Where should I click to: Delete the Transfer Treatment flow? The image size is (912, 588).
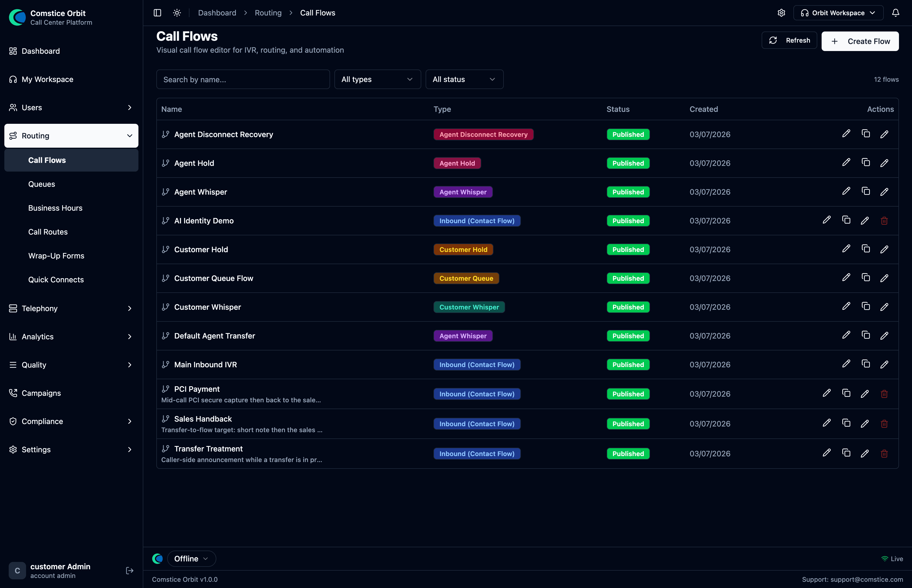[884, 454]
